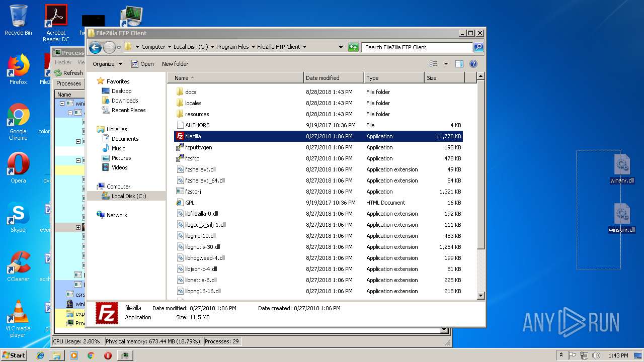Sort by Type column header

[x=394, y=78]
